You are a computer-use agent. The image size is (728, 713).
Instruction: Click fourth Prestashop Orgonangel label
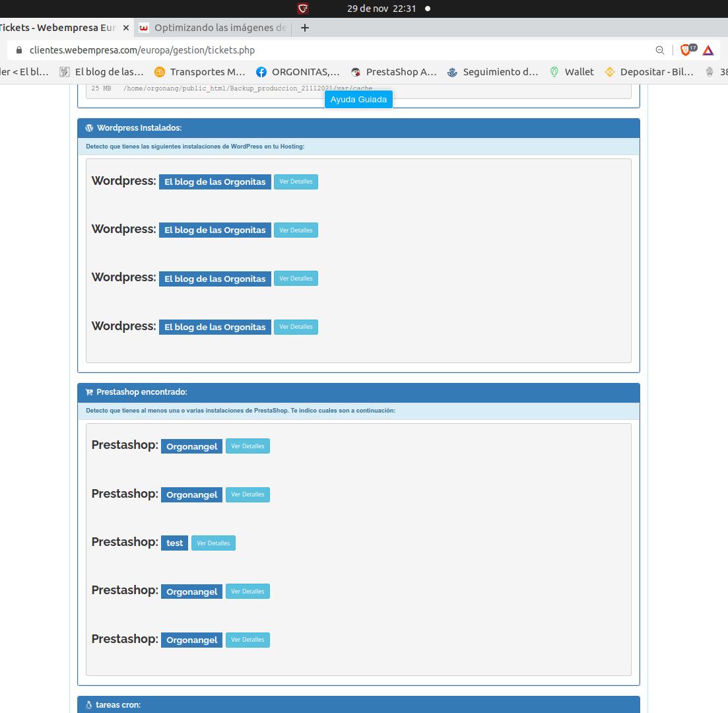(192, 592)
